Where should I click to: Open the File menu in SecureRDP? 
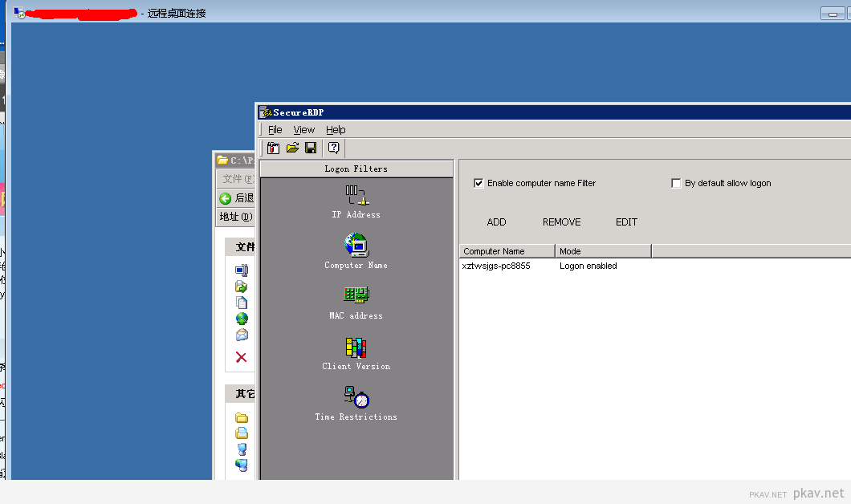275,130
